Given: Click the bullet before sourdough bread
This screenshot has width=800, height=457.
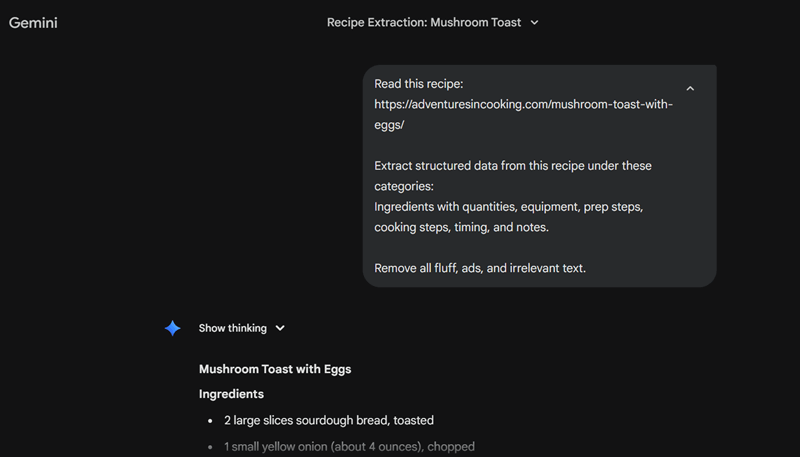Looking at the screenshot, I should click(x=210, y=421).
